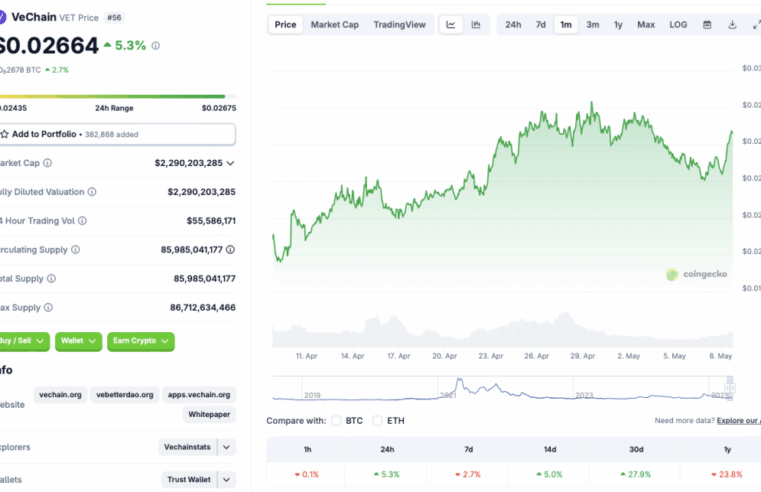Set chart range to 1y
The image size is (761, 492).
[618, 25]
